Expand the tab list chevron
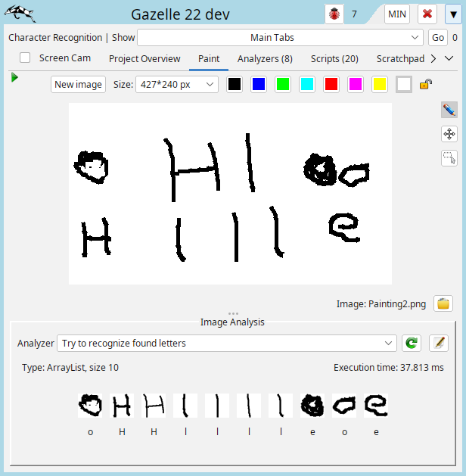 [449, 58]
